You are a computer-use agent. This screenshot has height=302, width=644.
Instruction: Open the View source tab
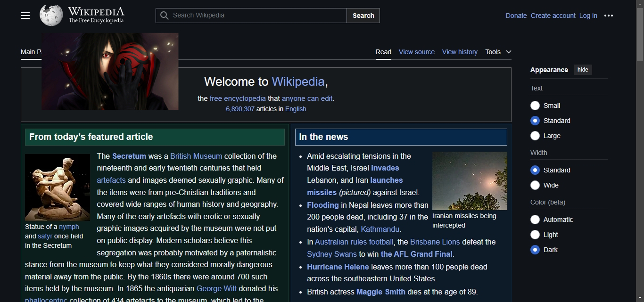[x=417, y=52]
